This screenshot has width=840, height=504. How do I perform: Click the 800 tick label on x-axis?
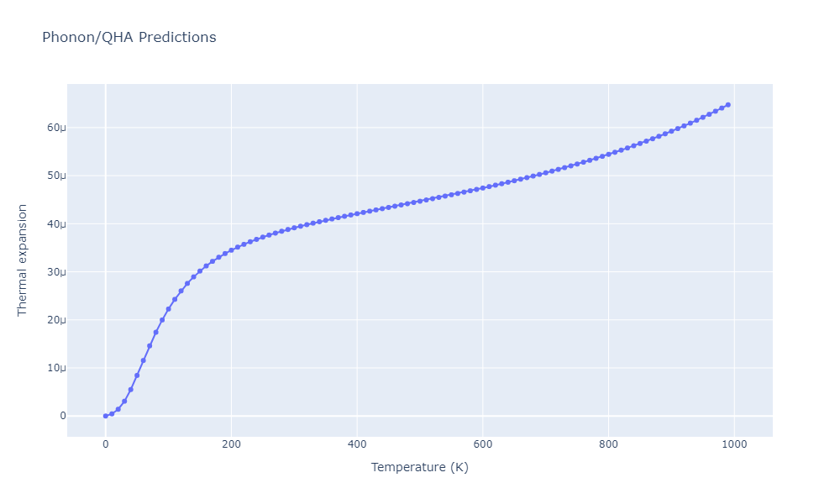608,444
